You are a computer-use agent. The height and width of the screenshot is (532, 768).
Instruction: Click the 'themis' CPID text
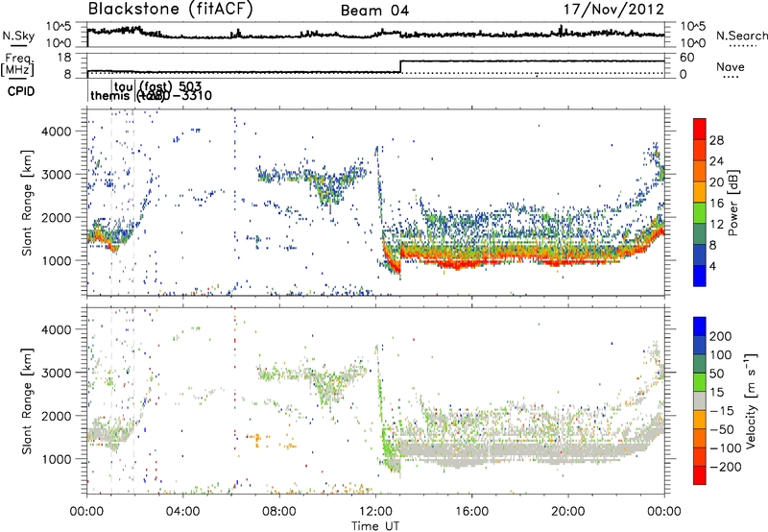click(110, 95)
